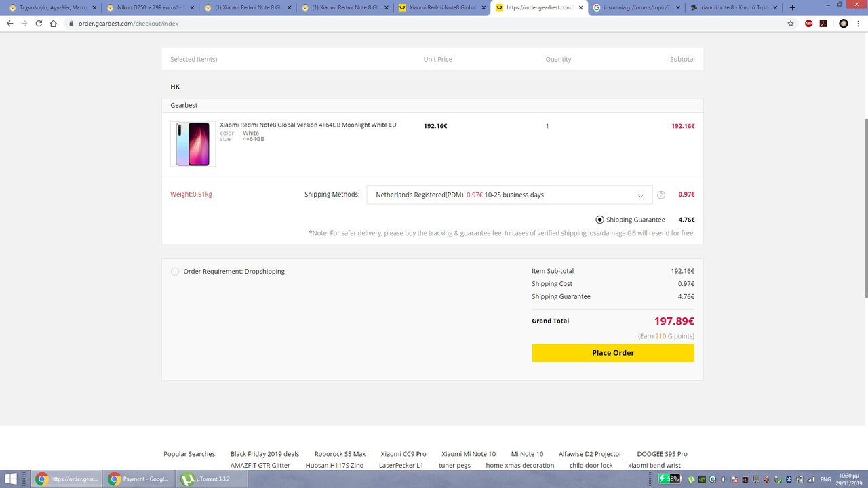868x488 pixels.
Task: Open Xiaomi CC9 Pro popular search
Action: click(403, 454)
